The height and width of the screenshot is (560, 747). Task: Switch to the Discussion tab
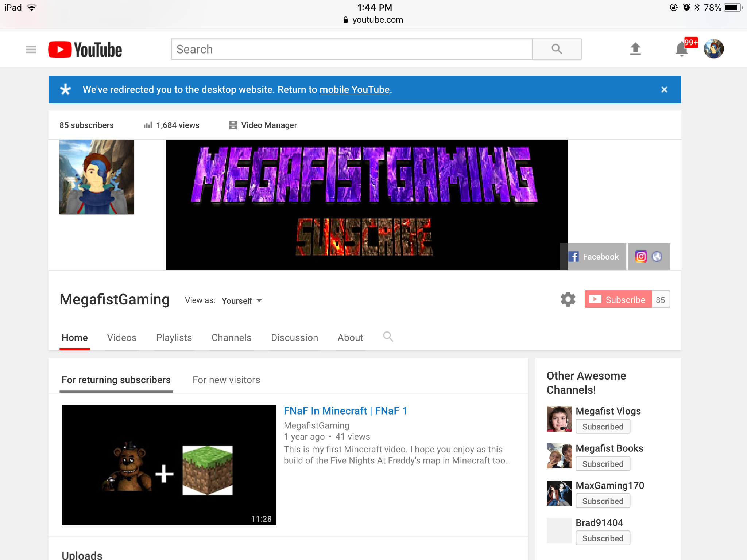click(x=294, y=338)
